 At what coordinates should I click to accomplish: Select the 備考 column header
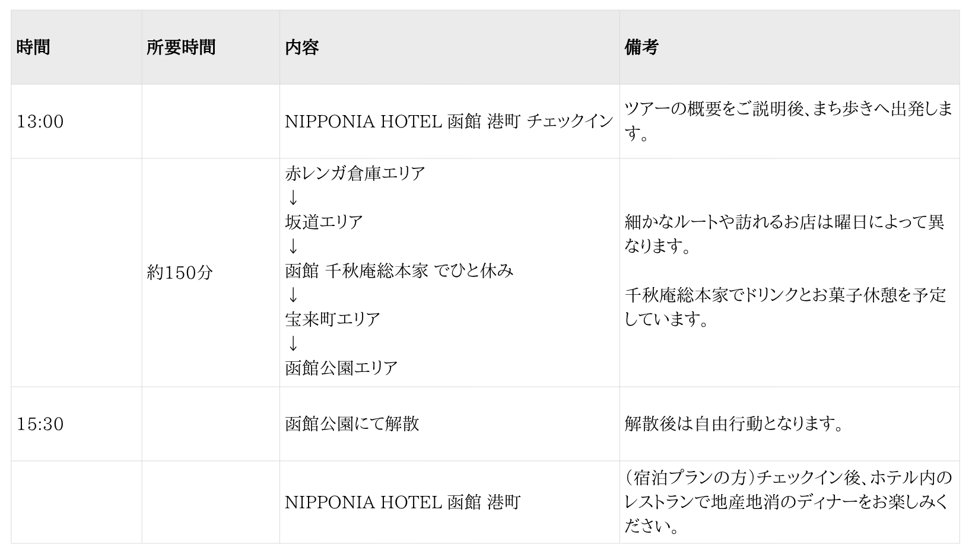(x=641, y=47)
